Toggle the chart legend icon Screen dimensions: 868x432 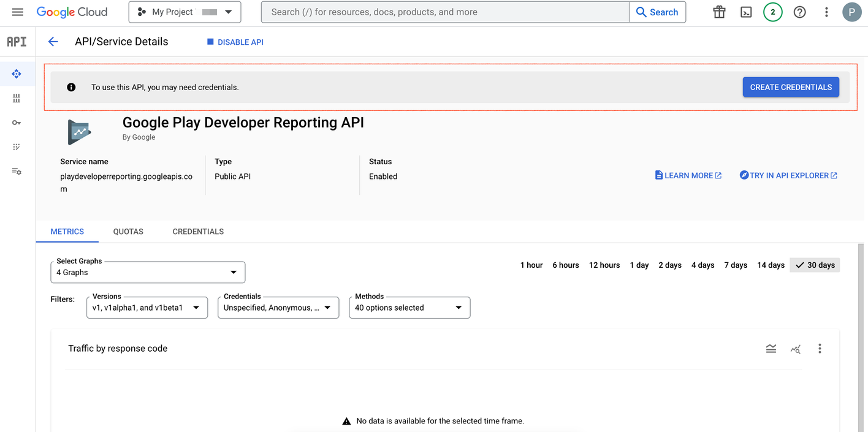771,349
